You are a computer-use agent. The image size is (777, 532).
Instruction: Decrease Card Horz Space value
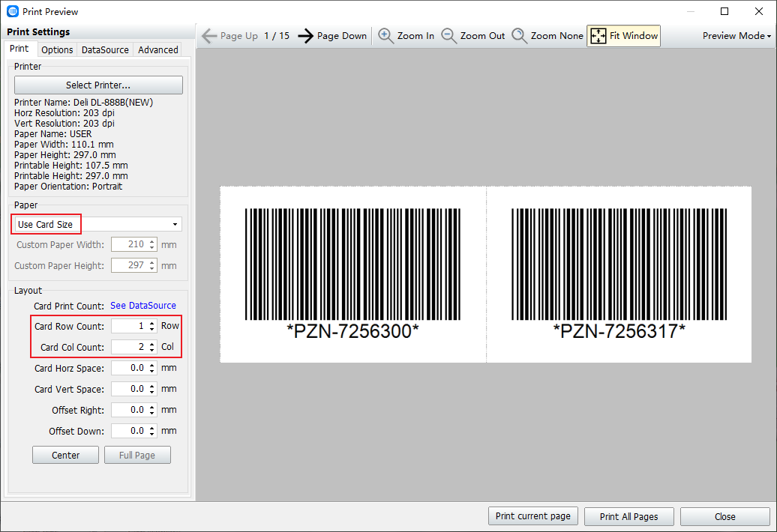tap(152, 371)
